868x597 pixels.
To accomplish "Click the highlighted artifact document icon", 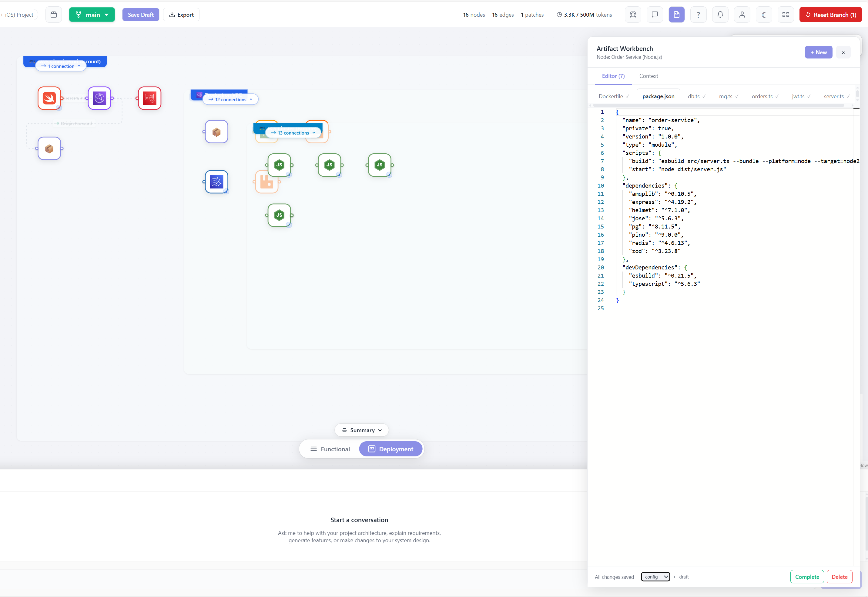I will [x=677, y=15].
